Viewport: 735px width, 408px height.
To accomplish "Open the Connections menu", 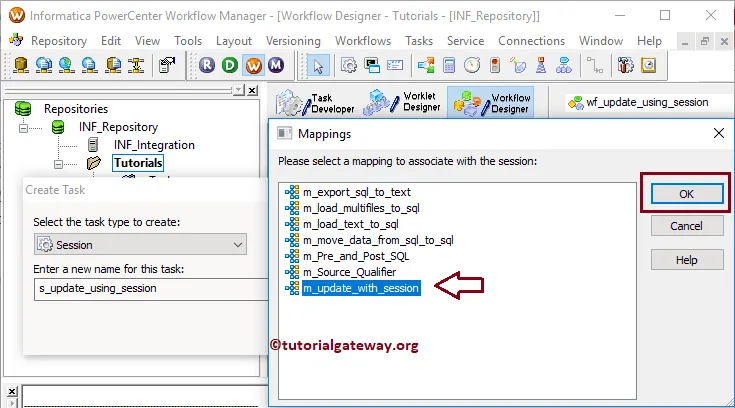I will coord(531,41).
